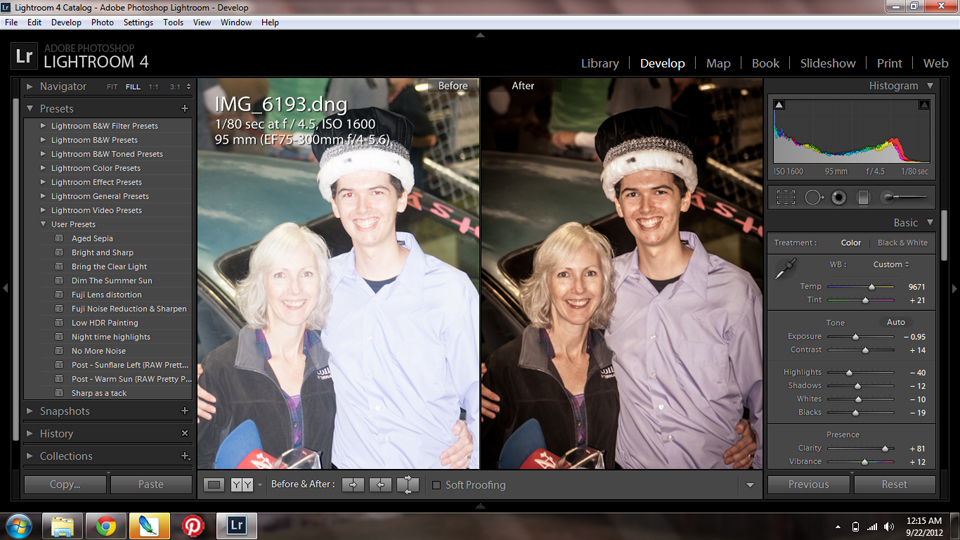
Task: Expand the Lightroom Color Presets folder
Action: point(43,168)
